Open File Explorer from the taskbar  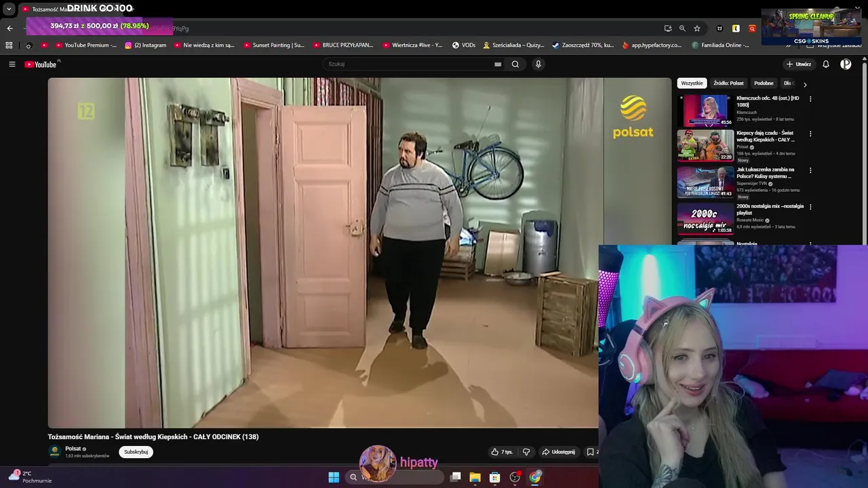pos(475,477)
